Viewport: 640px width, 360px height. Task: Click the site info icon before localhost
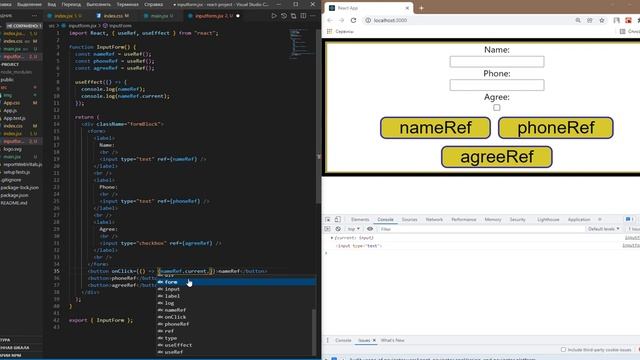click(x=368, y=20)
